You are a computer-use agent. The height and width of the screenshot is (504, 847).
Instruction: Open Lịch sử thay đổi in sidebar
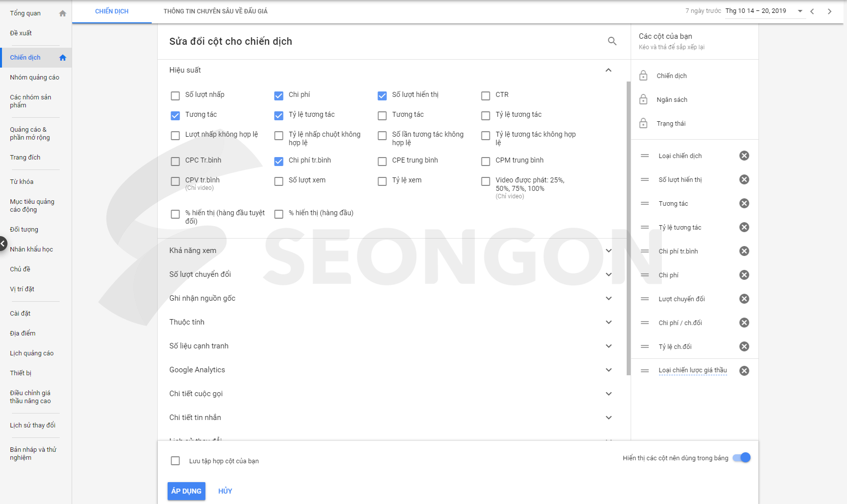click(x=33, y=425)
